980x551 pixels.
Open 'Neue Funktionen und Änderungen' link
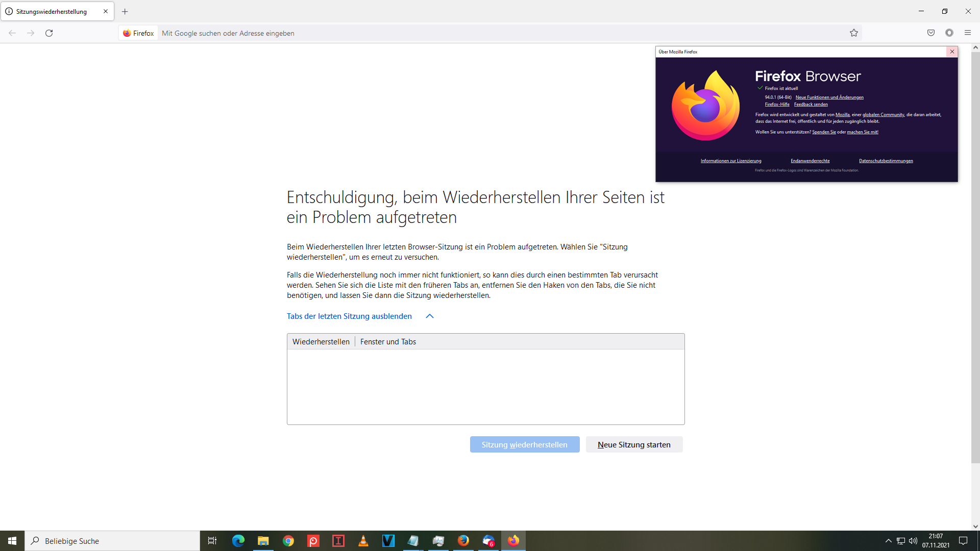coord(829,97)
